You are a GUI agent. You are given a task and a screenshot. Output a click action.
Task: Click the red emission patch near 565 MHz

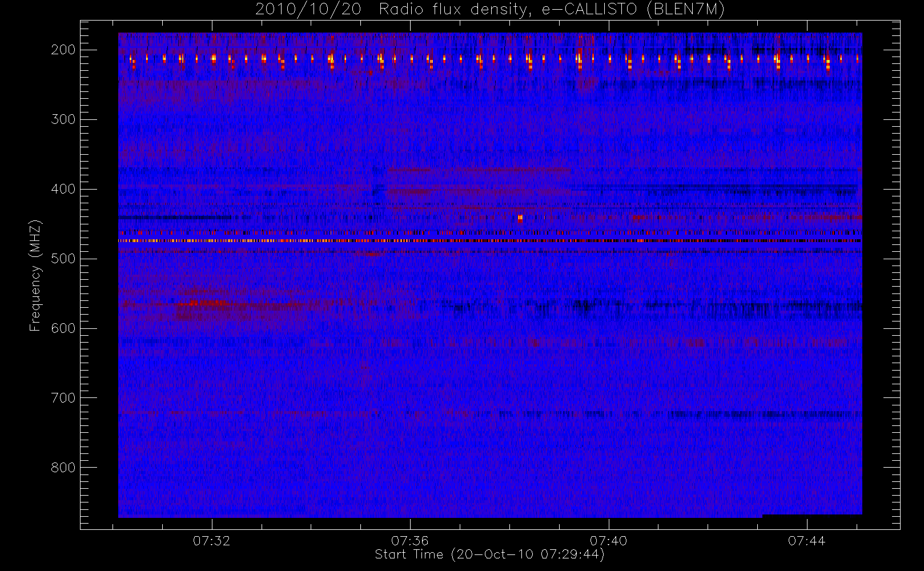click(x=207, y=303)
